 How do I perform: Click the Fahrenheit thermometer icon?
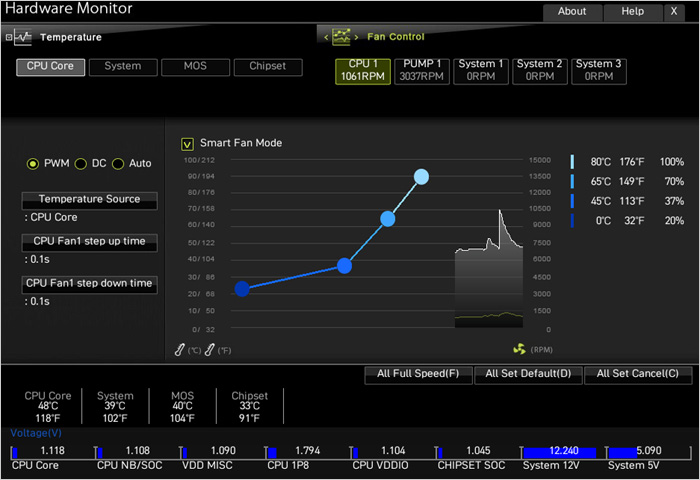[210, 350]
